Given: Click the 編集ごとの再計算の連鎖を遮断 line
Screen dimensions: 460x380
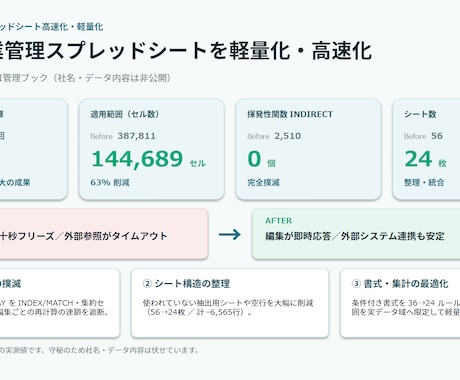Looking at the screenshot, I should (55, 312).
